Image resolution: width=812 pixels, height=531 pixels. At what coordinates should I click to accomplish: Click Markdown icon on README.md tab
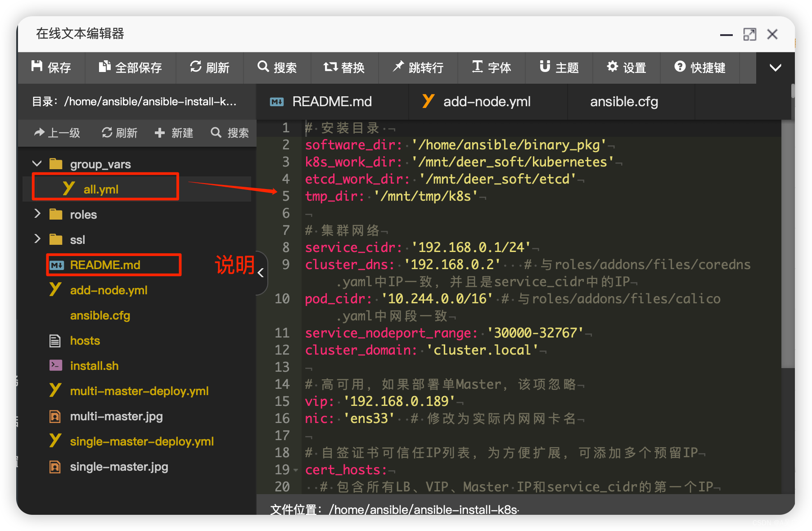click(x=277, y=102)
